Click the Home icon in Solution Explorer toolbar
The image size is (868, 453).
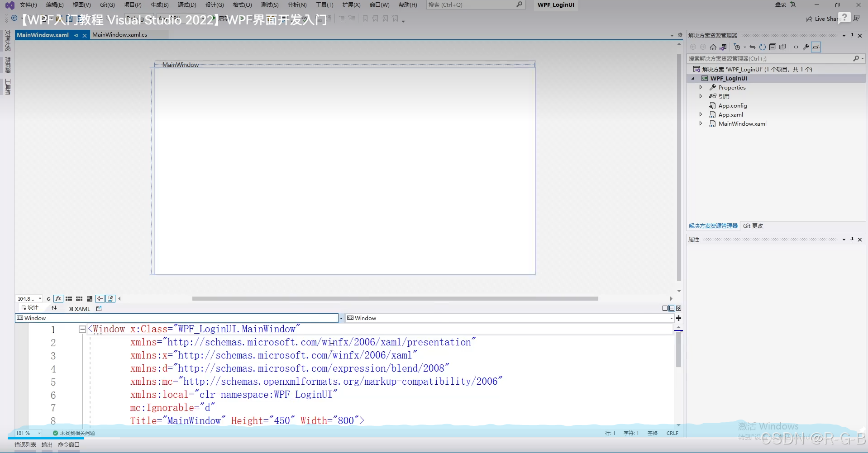point(713,47)
